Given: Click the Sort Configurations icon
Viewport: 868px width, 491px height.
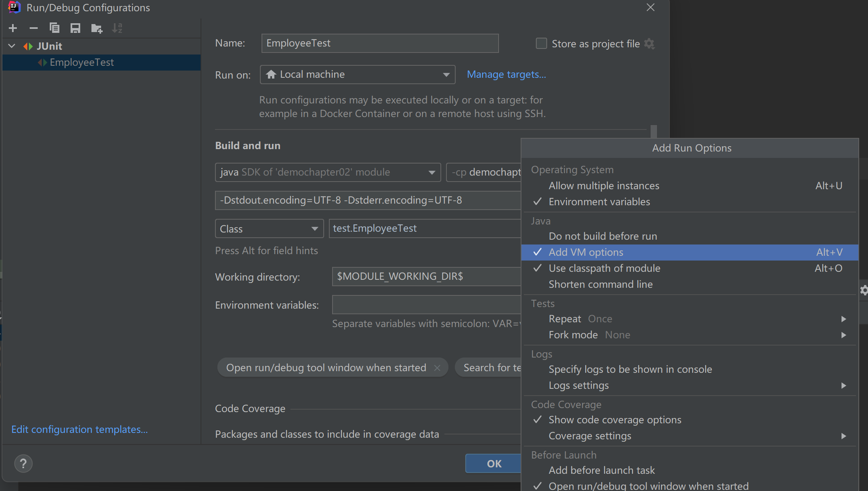Looking at the screenshot, I should pos(117,28).
